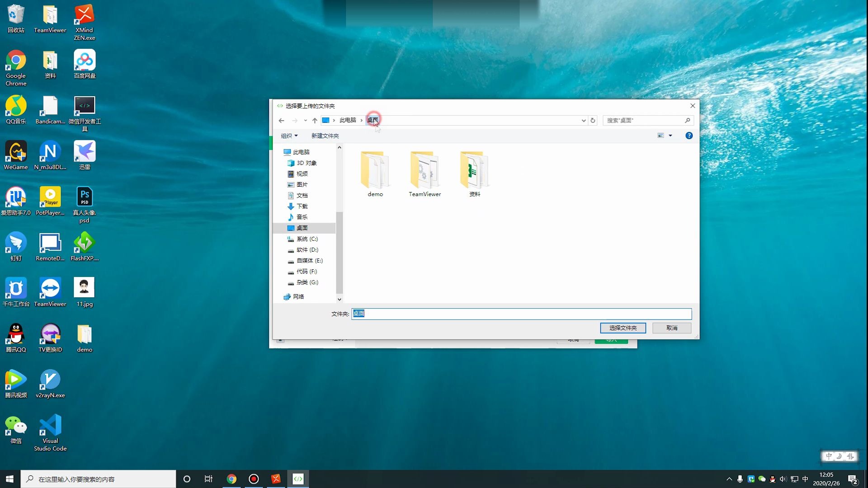Select 下载 in the navigation tree
This screenshot has width=868, height=488.
click(x=302, y=206)
